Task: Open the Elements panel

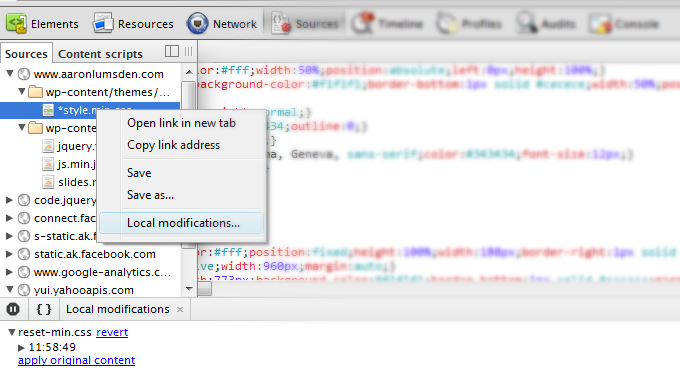Action: pyautogui.click(x=42, y=24)
